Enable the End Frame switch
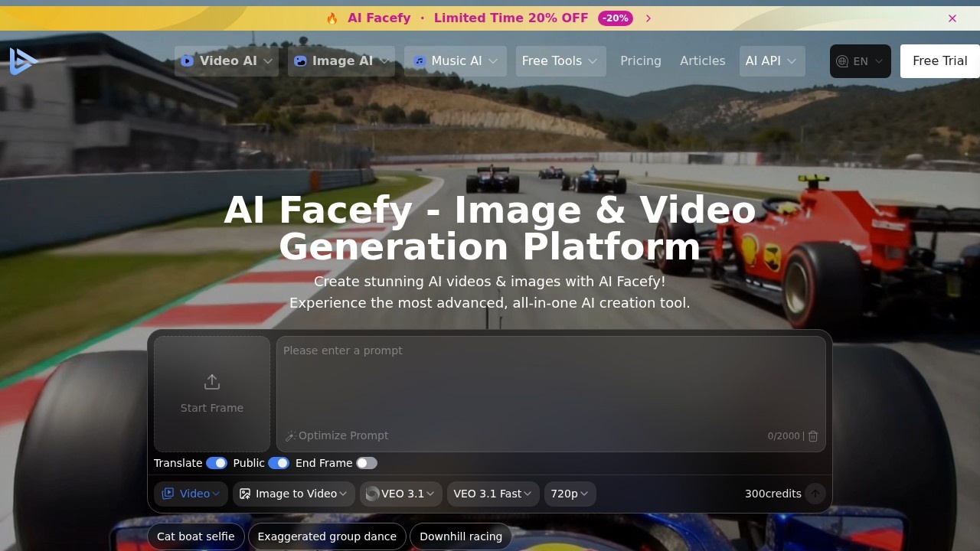 pos(367,463)
